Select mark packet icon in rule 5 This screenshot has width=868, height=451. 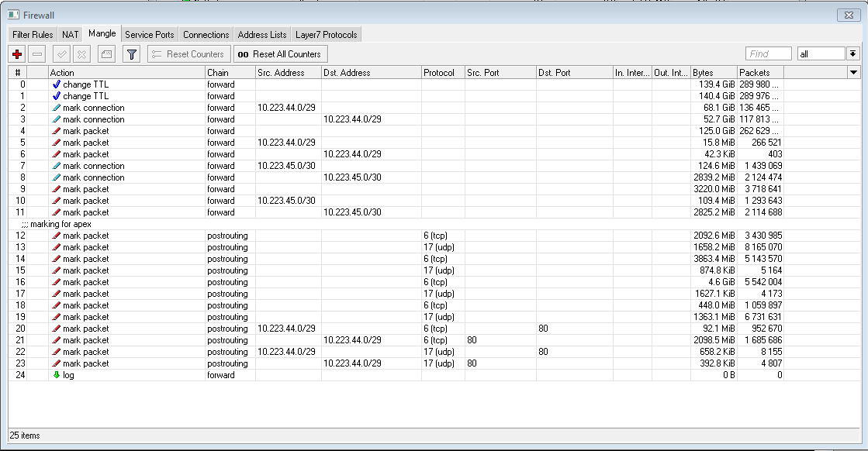pos(56,143)
